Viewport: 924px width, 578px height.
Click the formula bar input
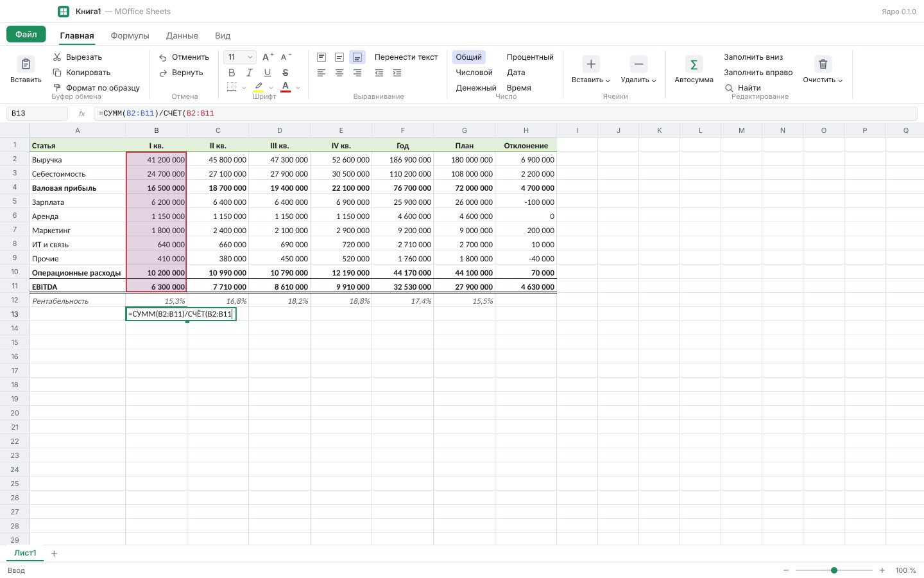tap(505, 114)
